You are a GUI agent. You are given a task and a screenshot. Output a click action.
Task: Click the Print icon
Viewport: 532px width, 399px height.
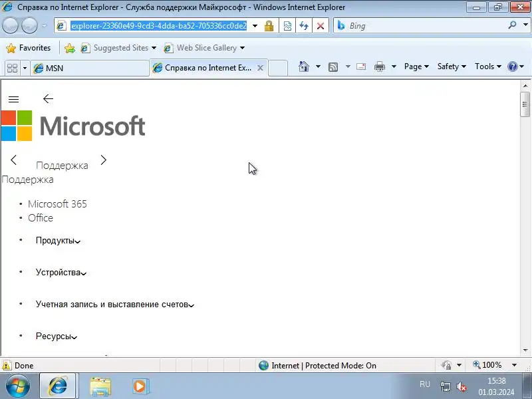[379, 66]
